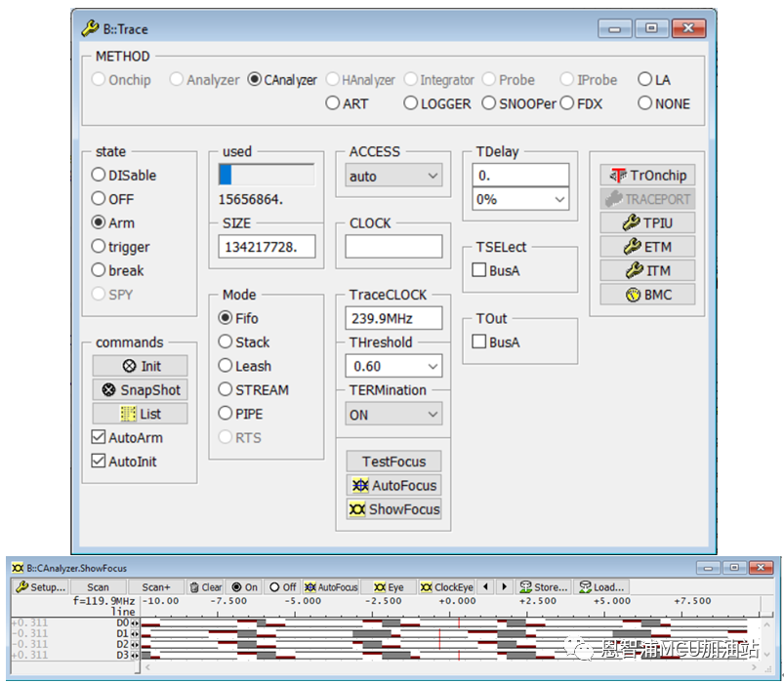Click the disabled TRACEPORT button
This screenshot has height=683, width=784.
647,199
